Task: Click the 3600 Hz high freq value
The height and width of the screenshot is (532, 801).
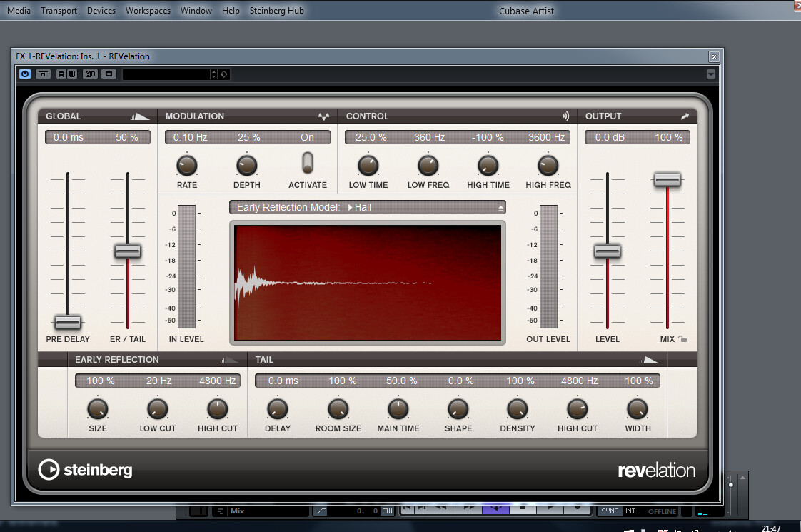Action: point(547,138)
